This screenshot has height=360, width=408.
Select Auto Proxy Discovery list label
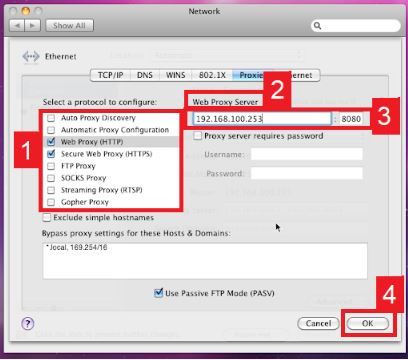98,118
